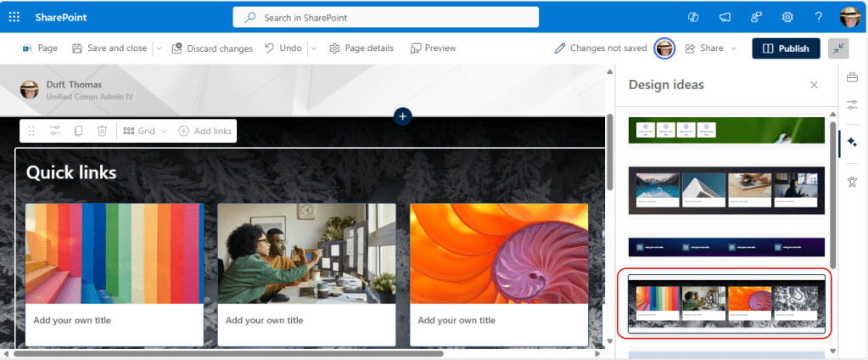Click Preview in the command bar
Image resolution: width=868 pixels, height=360 pixels.
click(433, 48)
